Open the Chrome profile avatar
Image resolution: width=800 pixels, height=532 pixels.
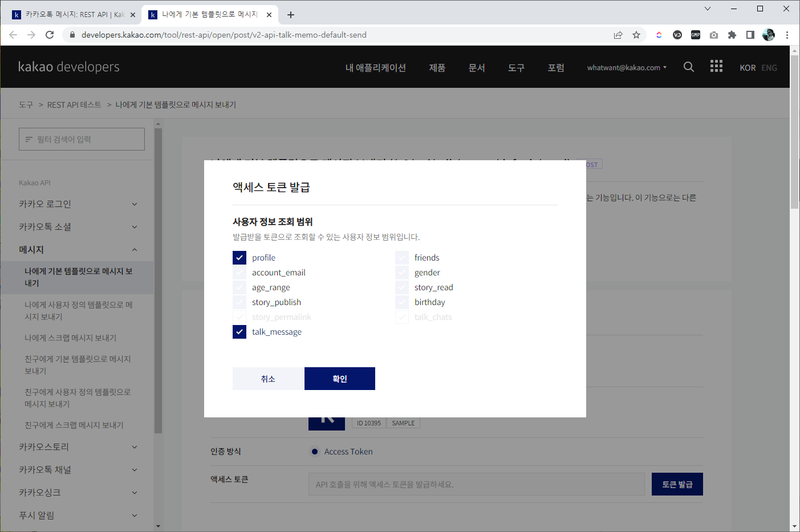click(769, 35)
